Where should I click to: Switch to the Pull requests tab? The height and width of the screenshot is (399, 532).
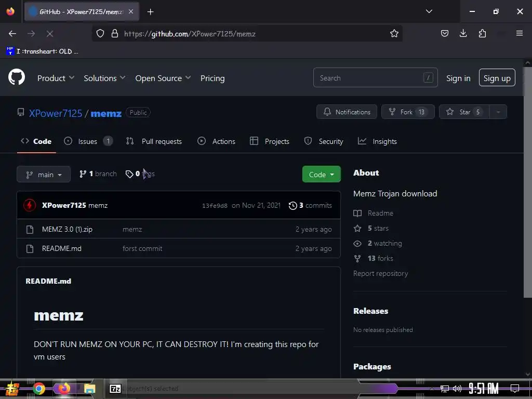click(x=154, y=141)
